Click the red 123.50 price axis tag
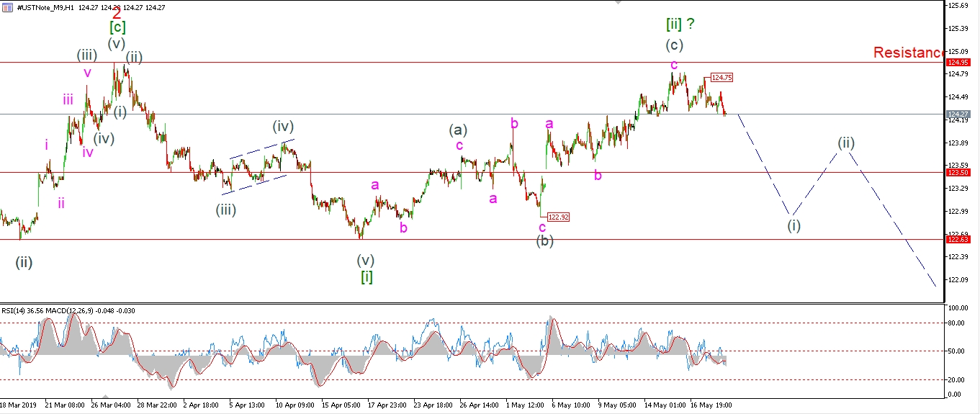The height and width of the screenshot is (414, 980). click(x=958, y=173)
